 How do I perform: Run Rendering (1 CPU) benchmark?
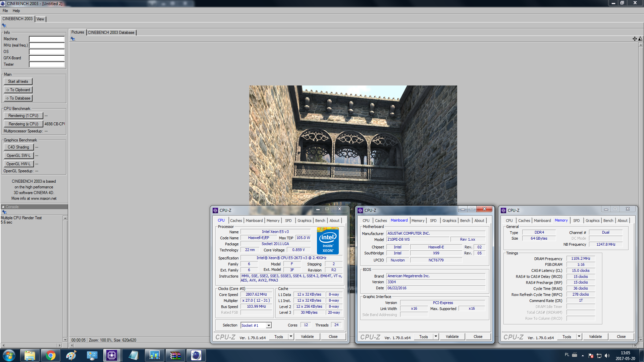(23, 116)
